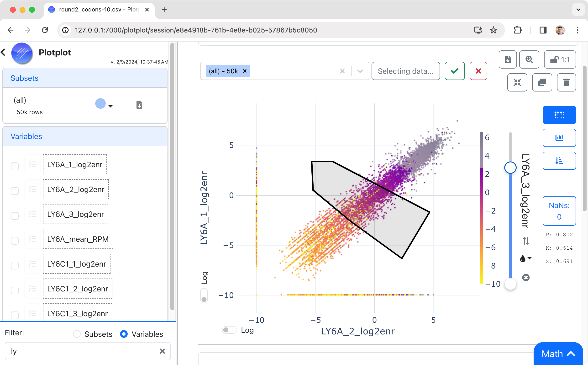Check the checkbox next to LY6A_1_log2enr
The width and height of the screenshot is (588, 365).
point(15,166)
